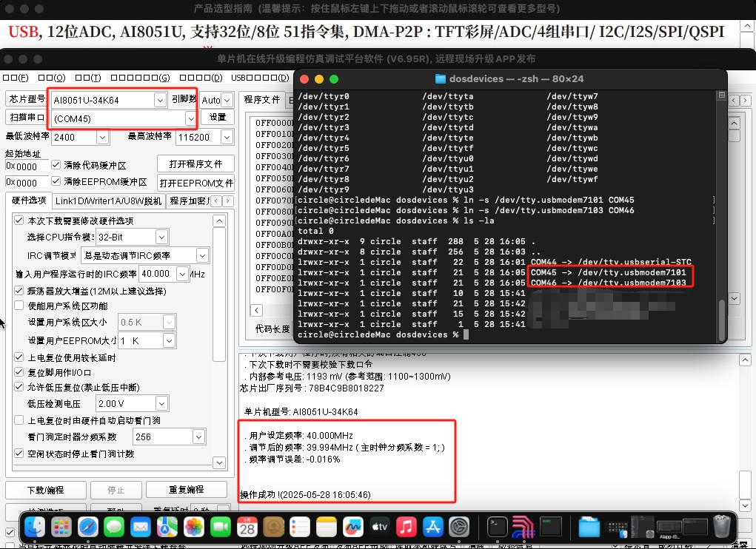Click the 重复编程 button

tap(186, 489)
